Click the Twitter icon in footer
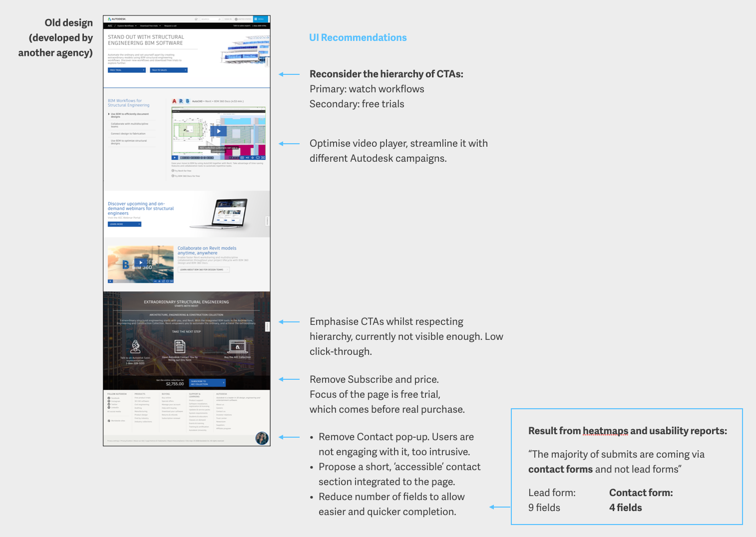The height and width of the screenshot is (537, 756). pos(109,404)
